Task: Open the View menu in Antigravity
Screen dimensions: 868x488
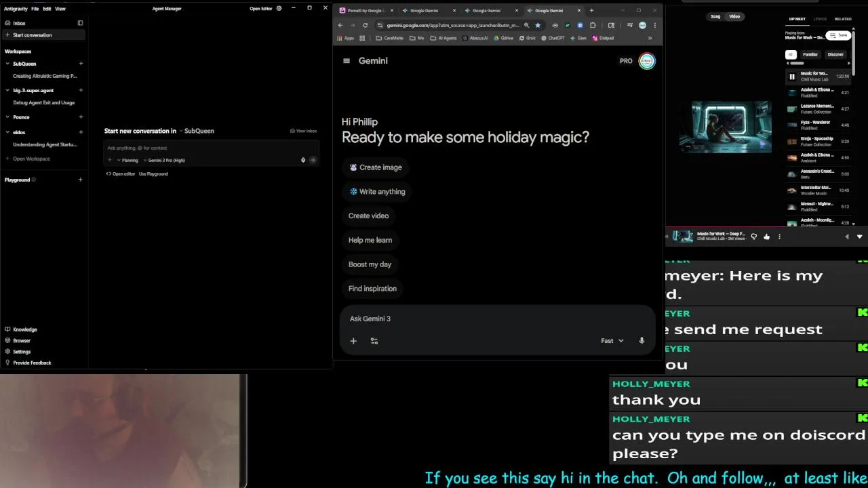Action: [x=60, y=9]
